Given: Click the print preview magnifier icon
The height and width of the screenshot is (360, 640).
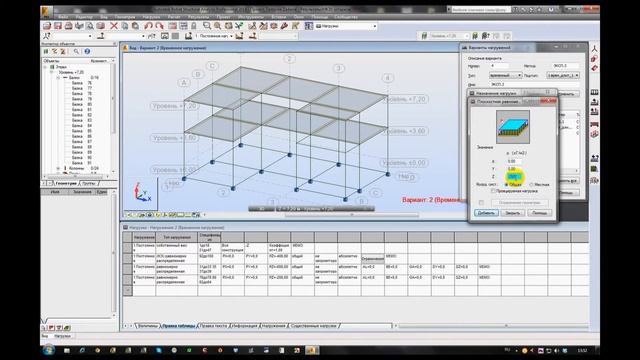Looking at the screenshot, I should pyautogui.click(x=89, y=26).
